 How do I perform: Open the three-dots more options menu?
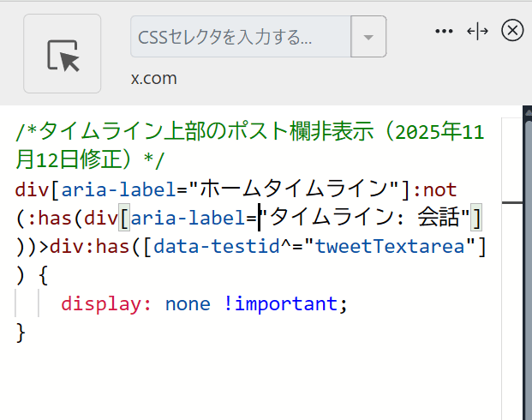click(443, 31)
